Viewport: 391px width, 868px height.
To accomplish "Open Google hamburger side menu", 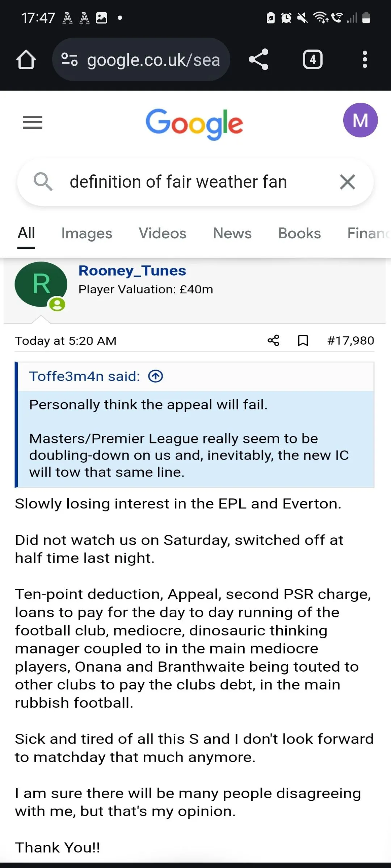I will pos(33,122).
